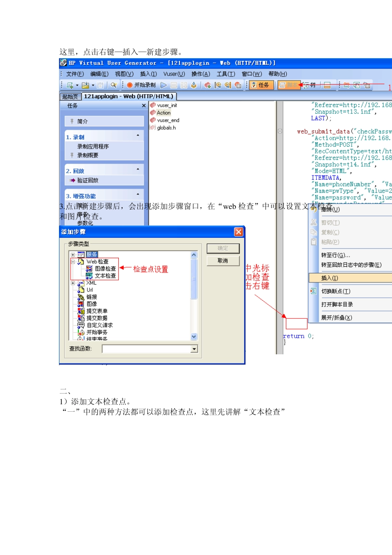
Task: Expand the 服务 tree node
Action: 73,255
